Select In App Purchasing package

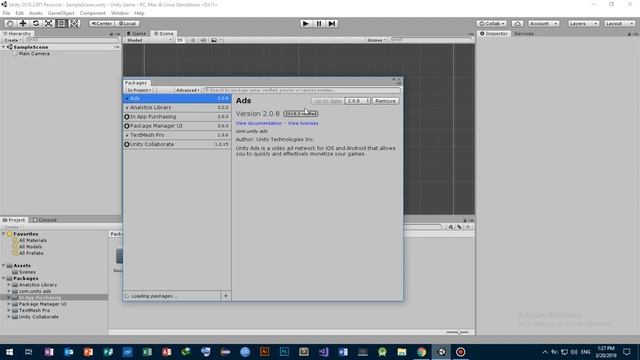tap(177, 117)
